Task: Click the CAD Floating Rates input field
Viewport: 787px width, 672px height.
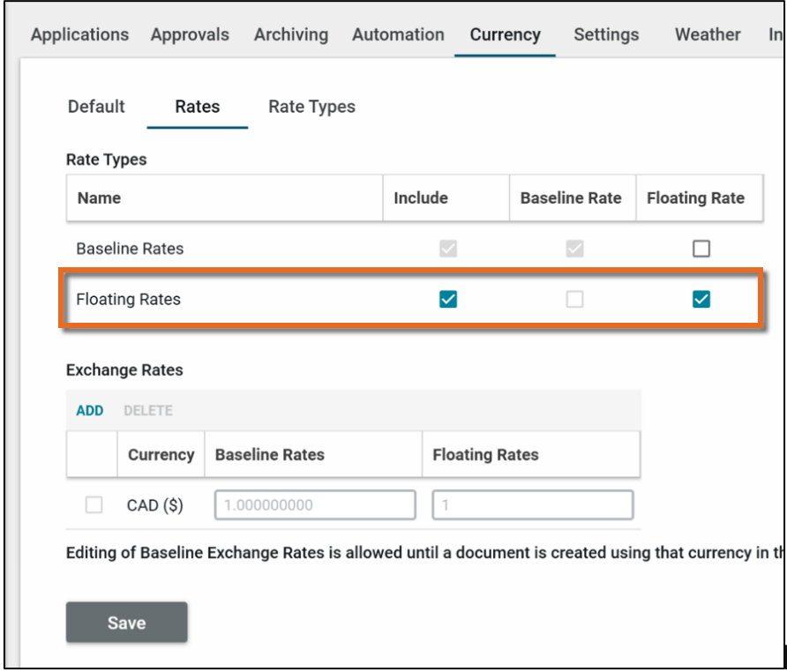Action: point(532,505)
